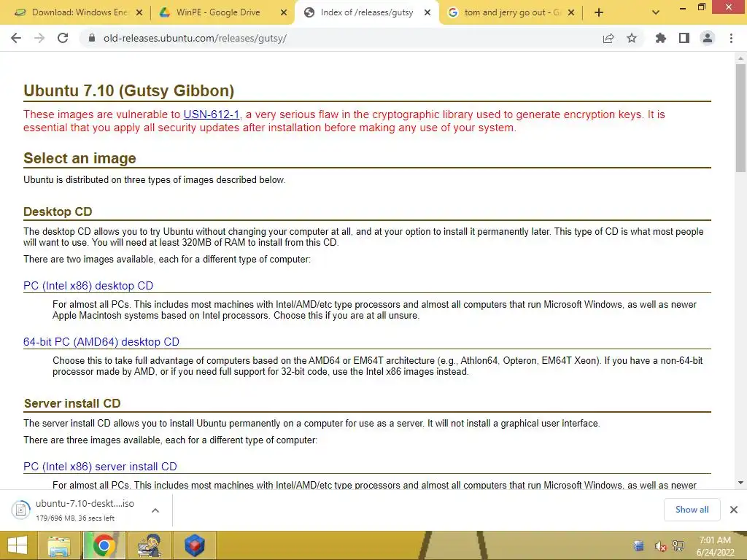The width and height of the screenshot is (747, 560).
Task: Close the tom and jerry tab
Action: [x=571, y=12]
